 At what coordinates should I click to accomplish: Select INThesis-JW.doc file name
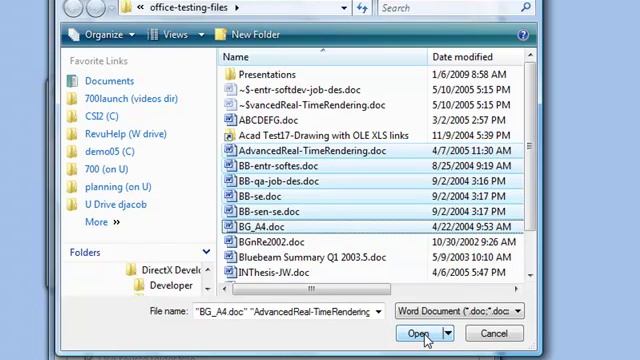tap(273, 273)
